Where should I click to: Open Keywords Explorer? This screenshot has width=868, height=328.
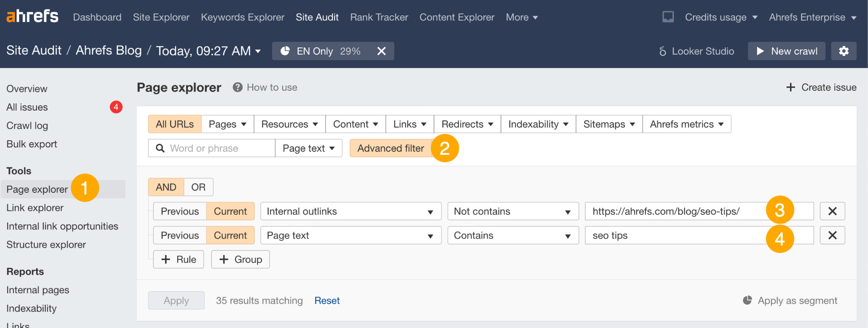point(242,17)
